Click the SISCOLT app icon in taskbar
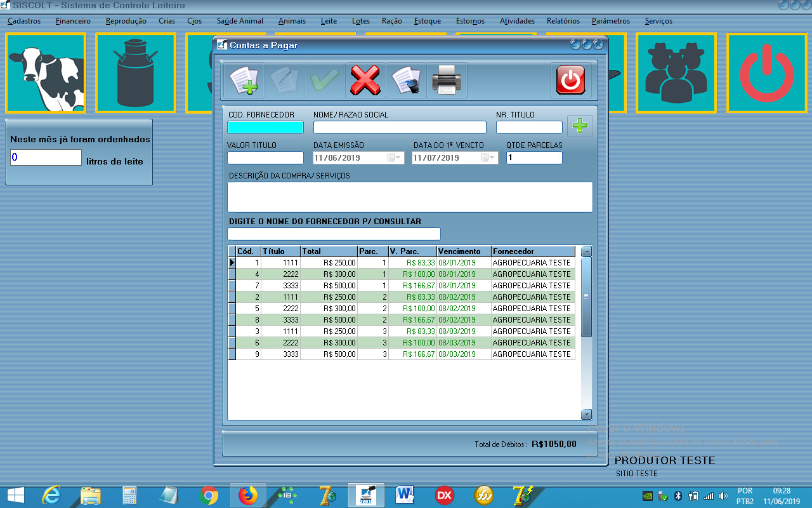The image size is (812, 508). click(366, 495)
